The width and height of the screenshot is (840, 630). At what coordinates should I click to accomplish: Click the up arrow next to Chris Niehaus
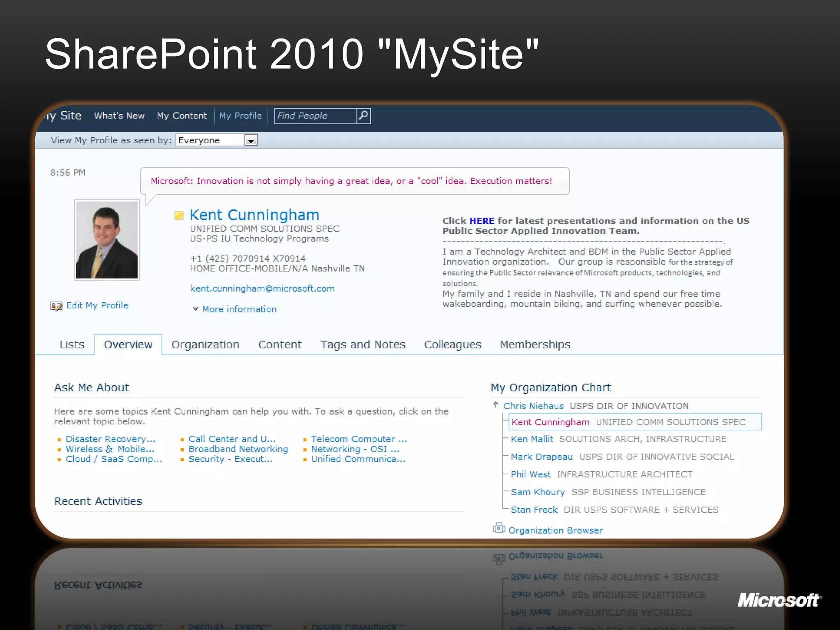coord(495,405)
